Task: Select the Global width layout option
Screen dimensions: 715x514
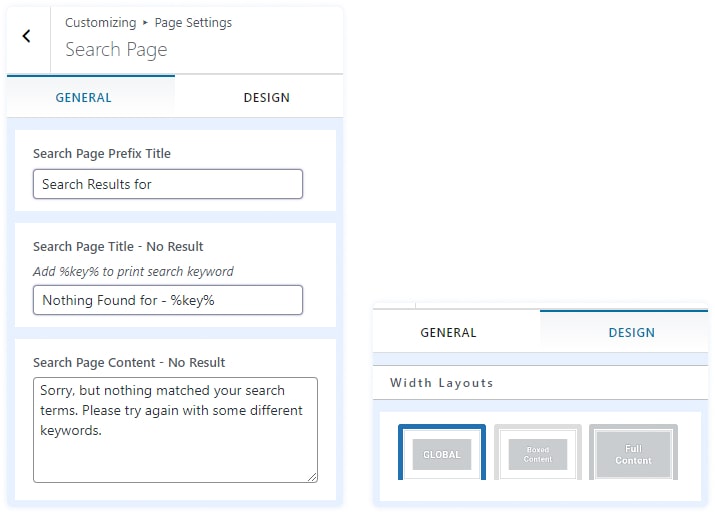Action: tap(441, 454)
